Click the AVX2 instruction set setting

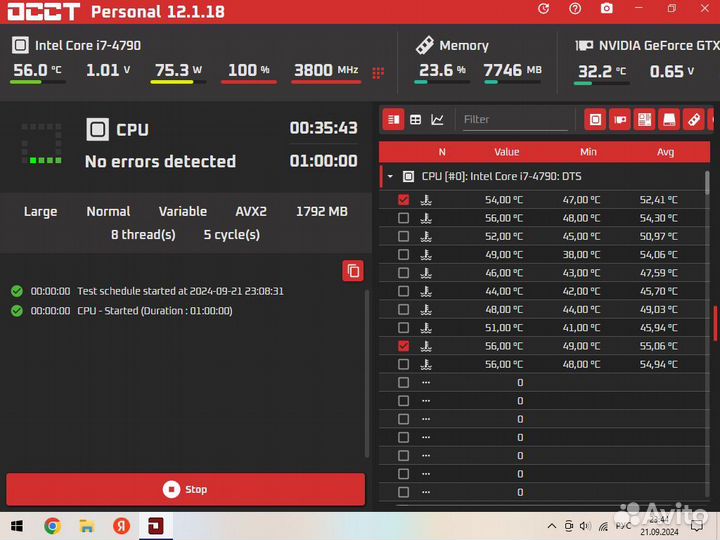point(251,212)
